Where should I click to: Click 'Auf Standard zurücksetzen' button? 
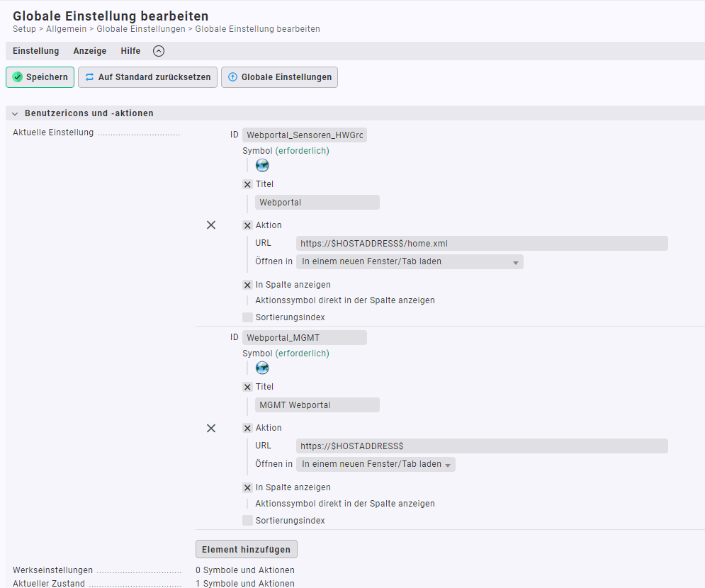[147, 77]
